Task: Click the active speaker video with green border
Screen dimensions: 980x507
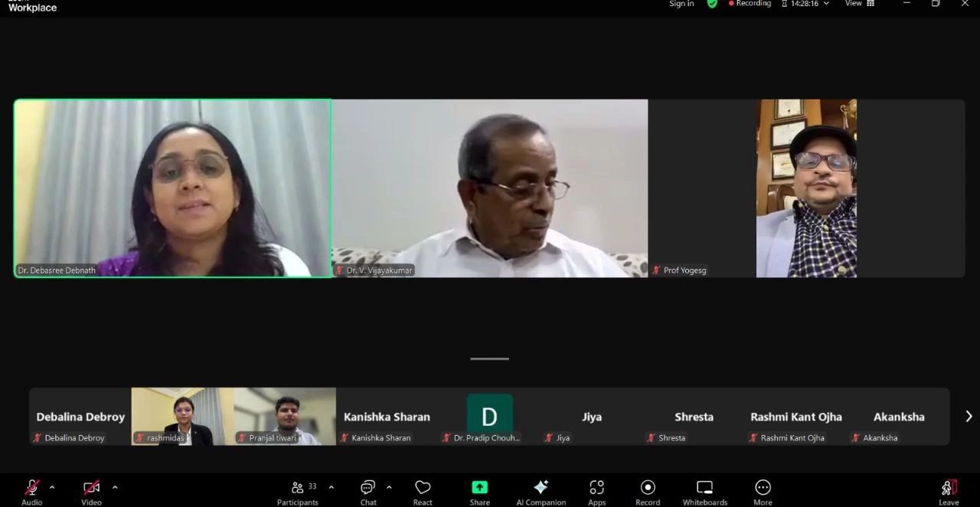Action: tap(173, 188)
